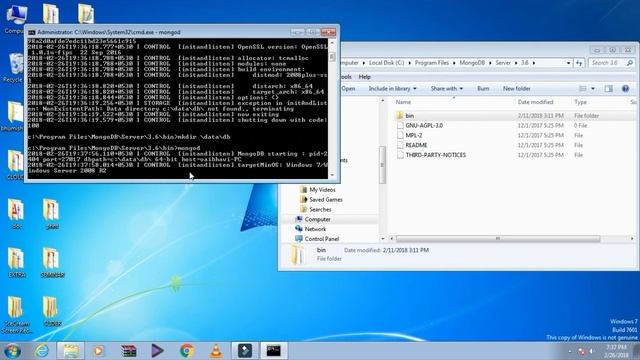Select the README file

point(416,145)
